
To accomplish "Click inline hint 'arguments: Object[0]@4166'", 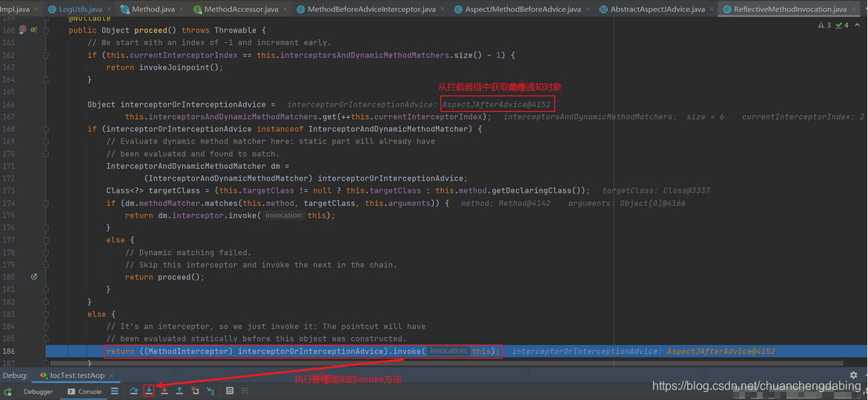I will pos(626,203).
